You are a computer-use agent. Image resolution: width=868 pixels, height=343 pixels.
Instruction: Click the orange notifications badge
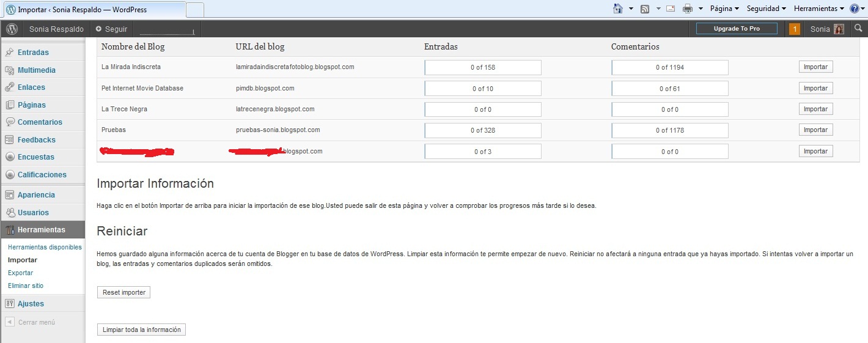tap(794, 29)
